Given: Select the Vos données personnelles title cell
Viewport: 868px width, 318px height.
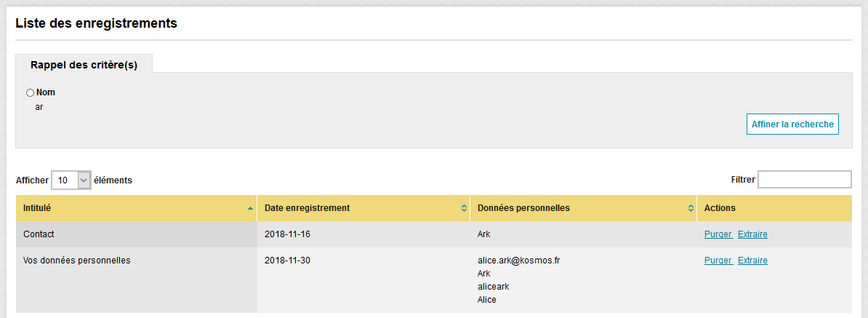Looking at the screenshot, I should click(136, 279).
